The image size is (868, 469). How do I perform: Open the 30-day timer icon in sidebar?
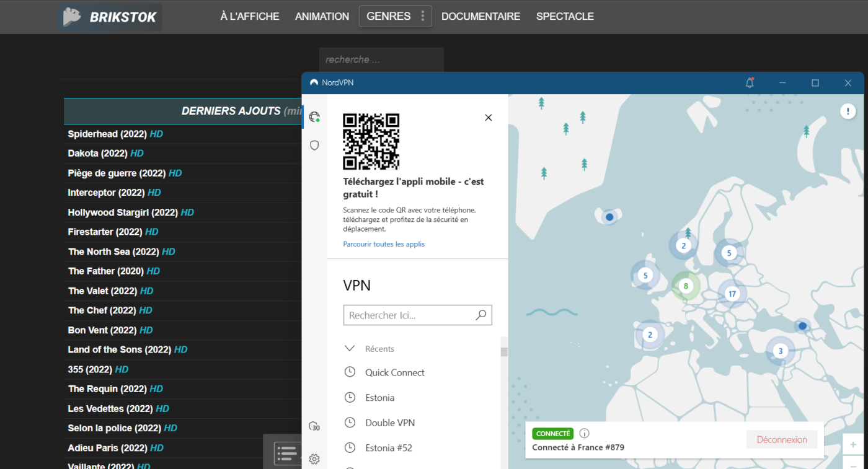[x=314, y=426]
